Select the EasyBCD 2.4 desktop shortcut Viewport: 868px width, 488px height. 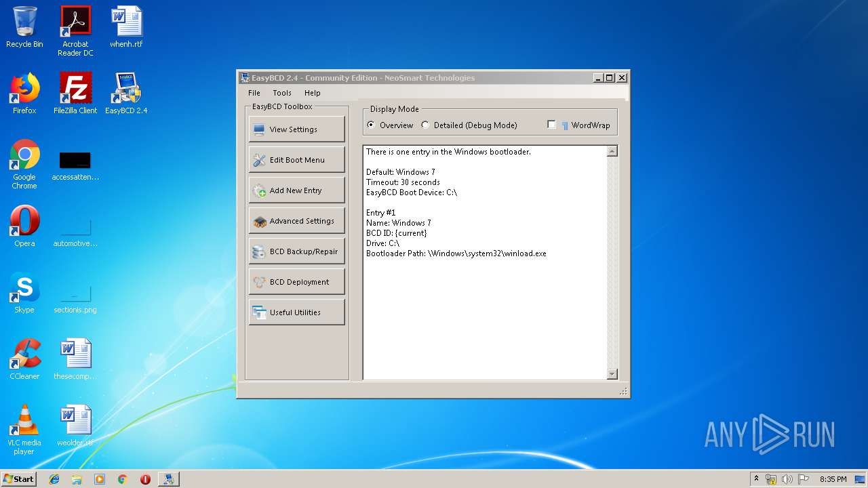(x=126, y=94)
